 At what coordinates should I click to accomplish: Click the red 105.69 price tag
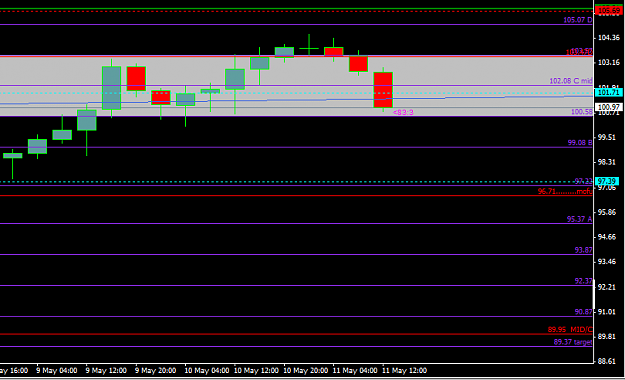tap(609, 10)
